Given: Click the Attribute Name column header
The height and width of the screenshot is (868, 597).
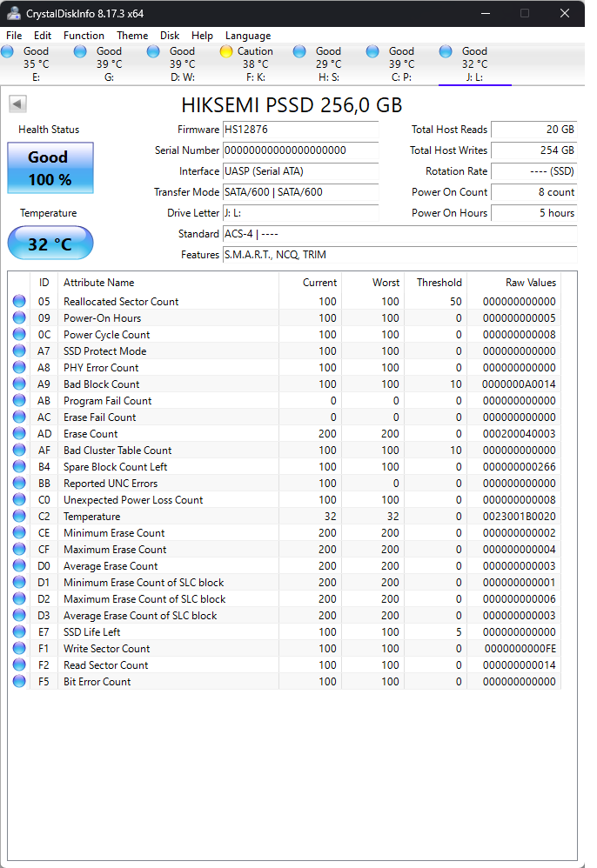Looking at the screenshot, I should [98, 283].
